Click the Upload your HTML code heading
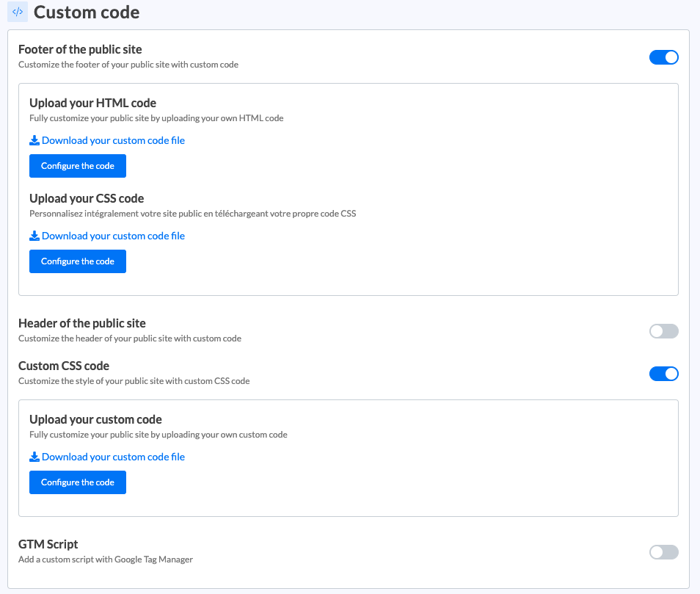The height and width of the screenshot is (594, 700). (x=92, y=103)
